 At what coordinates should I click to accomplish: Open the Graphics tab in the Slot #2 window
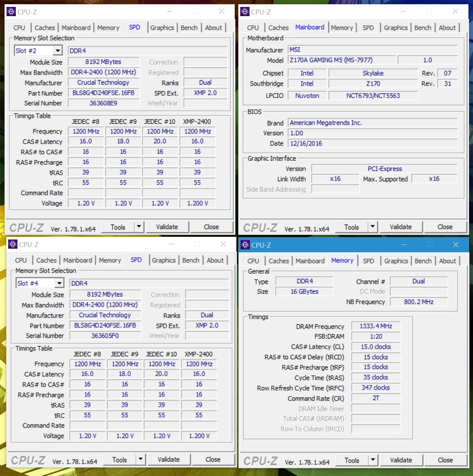tap(162, 28)
